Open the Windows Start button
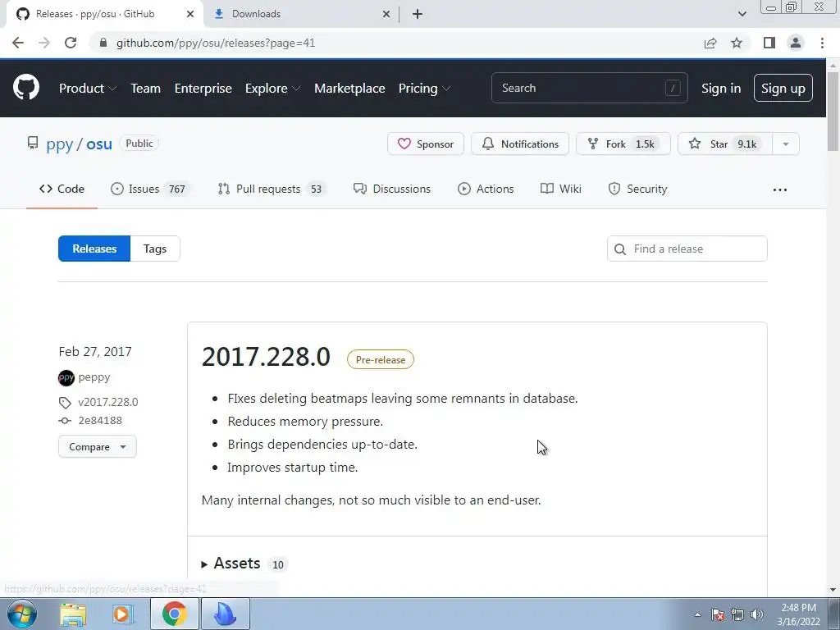The height and width of the screenshot is (630, 840). (22, 614)
